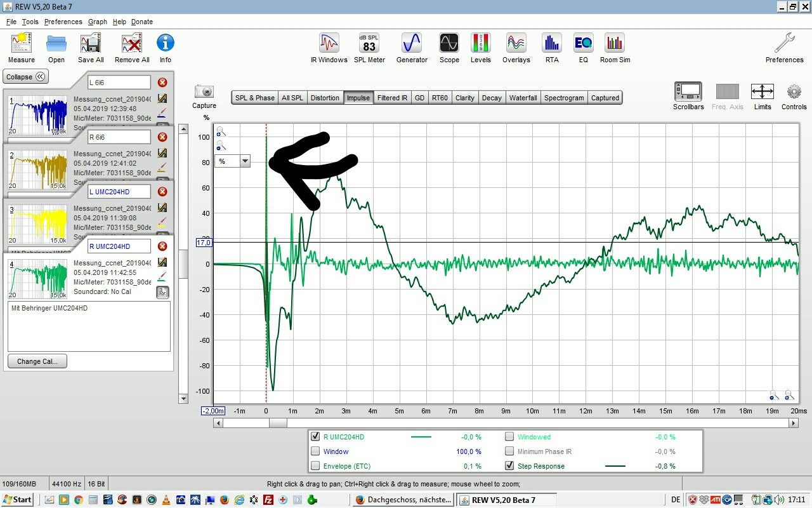Click the Measure icon in toolbar

tap(22, 44)
